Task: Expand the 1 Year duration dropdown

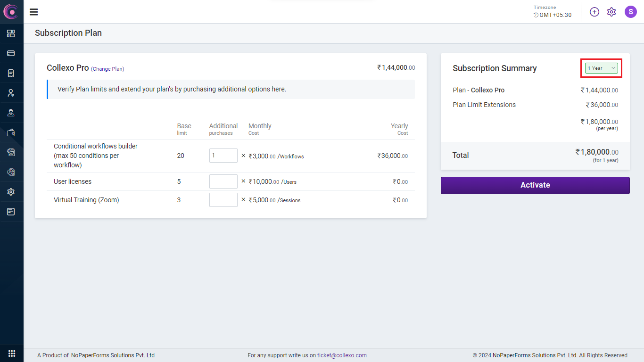Action: 601,68
